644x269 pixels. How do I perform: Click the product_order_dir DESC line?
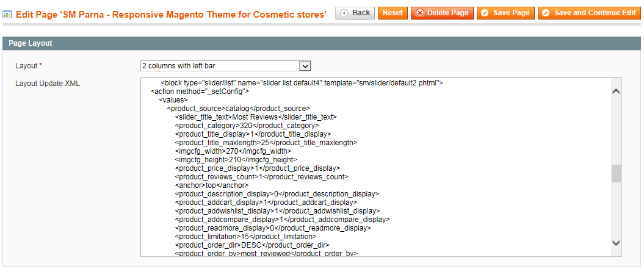251,245
